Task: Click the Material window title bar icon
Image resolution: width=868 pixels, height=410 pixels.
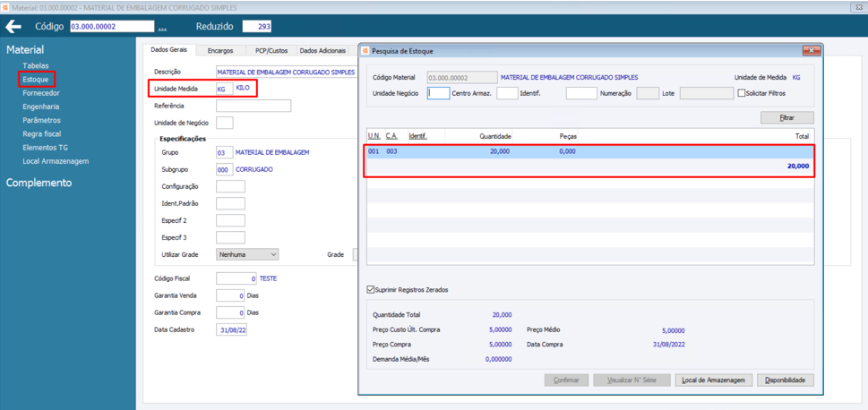Action: pos(5,7)
